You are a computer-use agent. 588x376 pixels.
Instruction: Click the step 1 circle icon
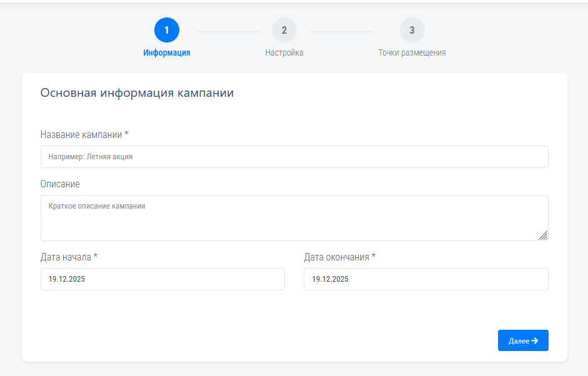coord(166,30)
